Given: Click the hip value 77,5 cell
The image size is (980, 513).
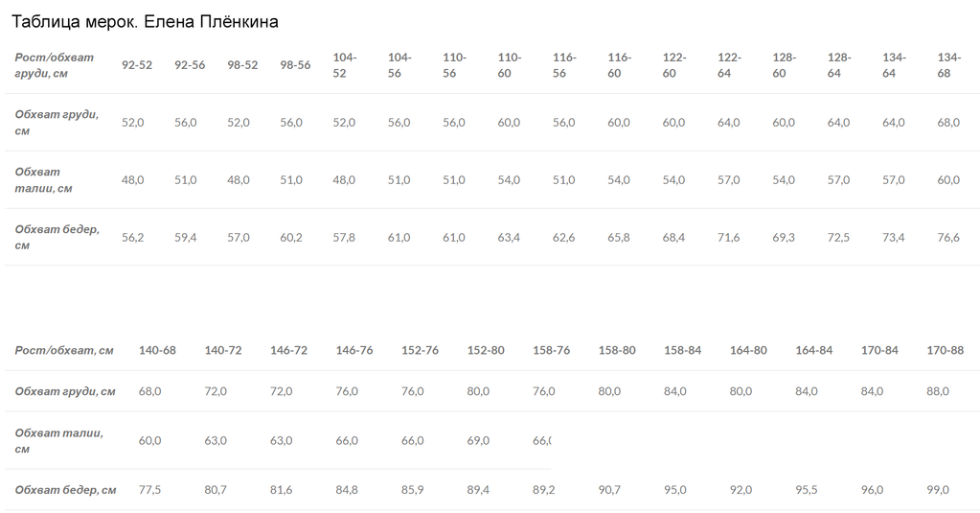Looking at the screenshot, I should pyautogui.click(x=149, y=490).
